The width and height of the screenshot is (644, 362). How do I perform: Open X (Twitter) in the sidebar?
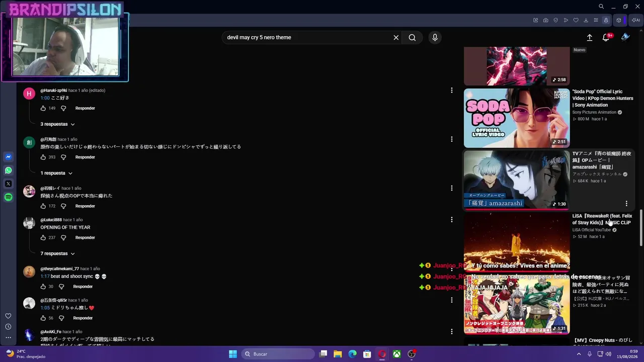(8, 184)
